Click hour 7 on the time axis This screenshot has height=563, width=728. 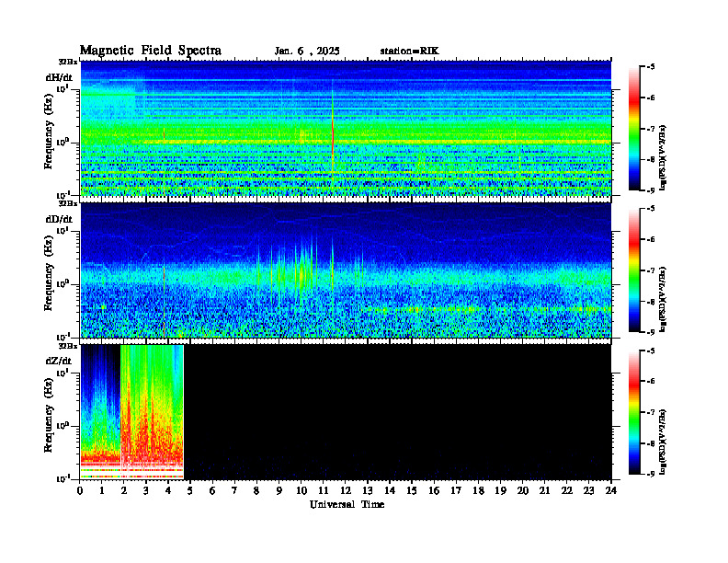point(234,491)
